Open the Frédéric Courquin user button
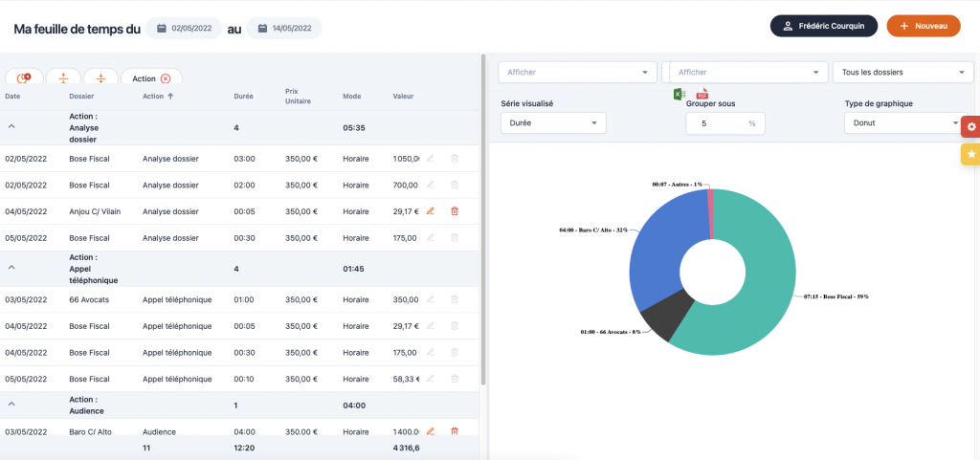 pyautogui.click(x=823, y=26)
